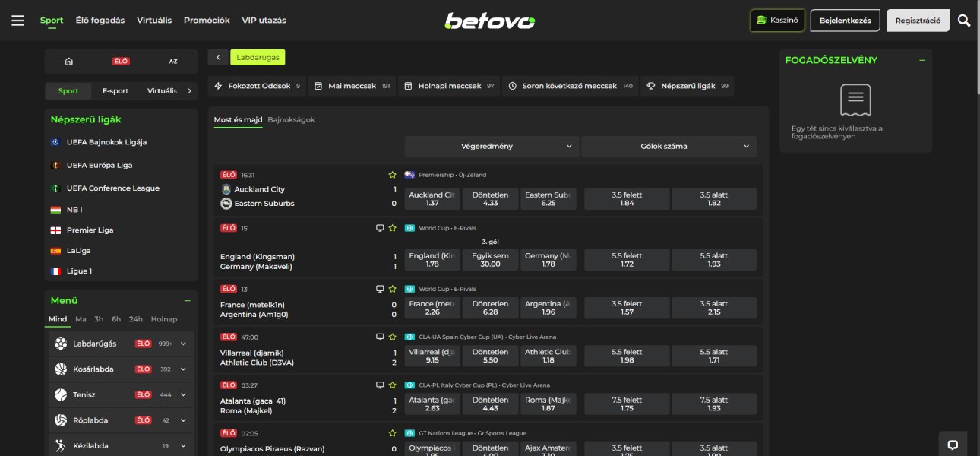Collapse the Menü panel with minus
The image size is (980, 456).
(x=188, y=301)
